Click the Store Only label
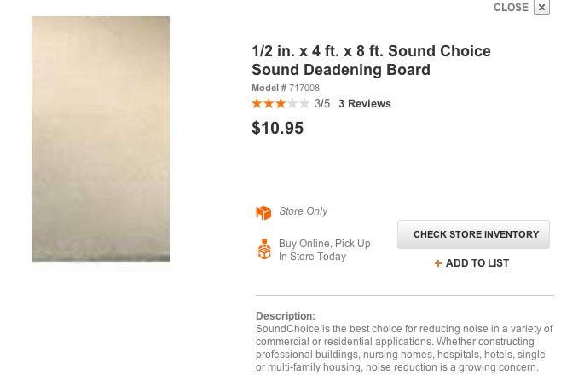The width and height of the screenshot is (561, 392). point(304,211)
